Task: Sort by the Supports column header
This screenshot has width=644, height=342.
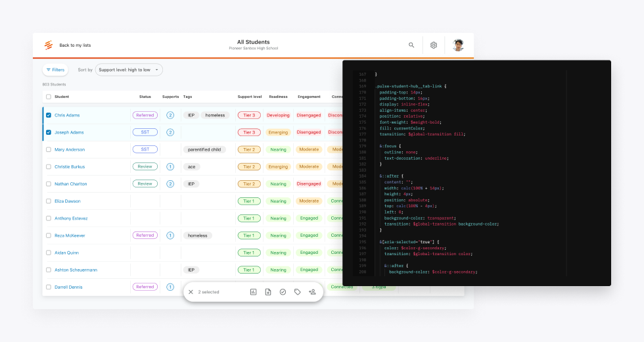Action: (x=170, y=97)
